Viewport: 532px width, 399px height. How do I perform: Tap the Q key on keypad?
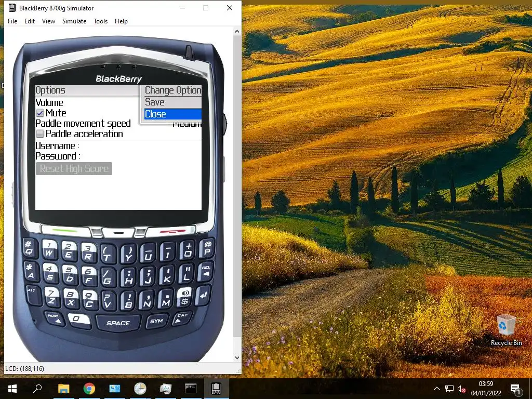(x=30, y=248)
